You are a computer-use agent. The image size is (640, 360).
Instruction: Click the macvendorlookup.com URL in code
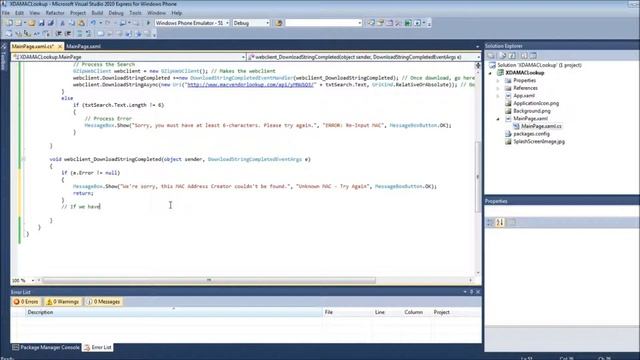click(250, 84)
